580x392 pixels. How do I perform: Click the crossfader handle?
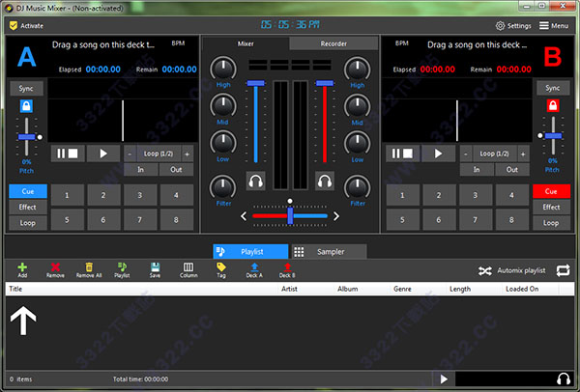point(290,216)
